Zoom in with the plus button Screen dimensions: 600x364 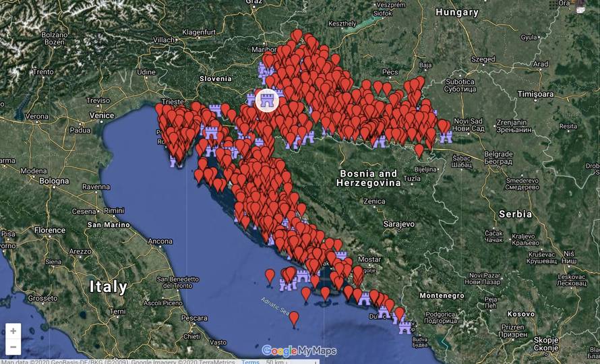coord(13,331)
